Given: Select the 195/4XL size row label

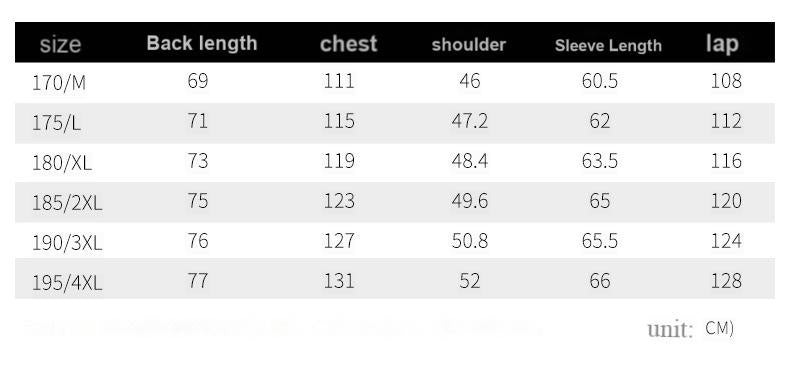Looking at the screenshot, I should tap(68, 283).
